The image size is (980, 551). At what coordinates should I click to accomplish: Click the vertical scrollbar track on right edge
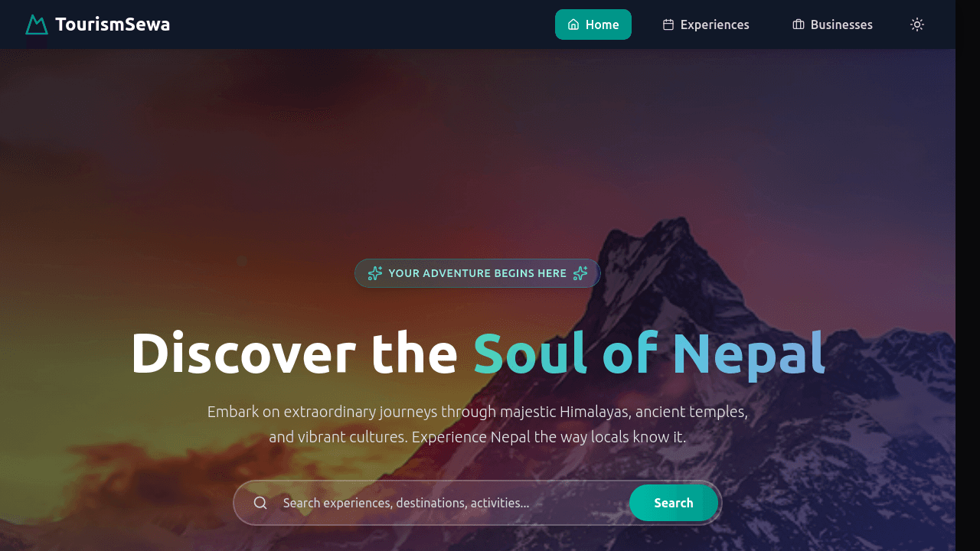(968, 275)
